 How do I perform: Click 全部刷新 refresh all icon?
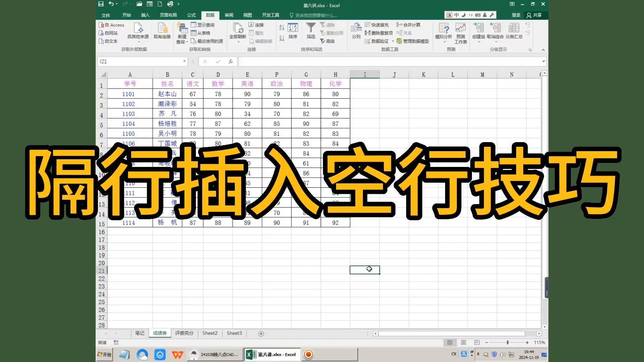pyautogui.click(x=238, y=28)
